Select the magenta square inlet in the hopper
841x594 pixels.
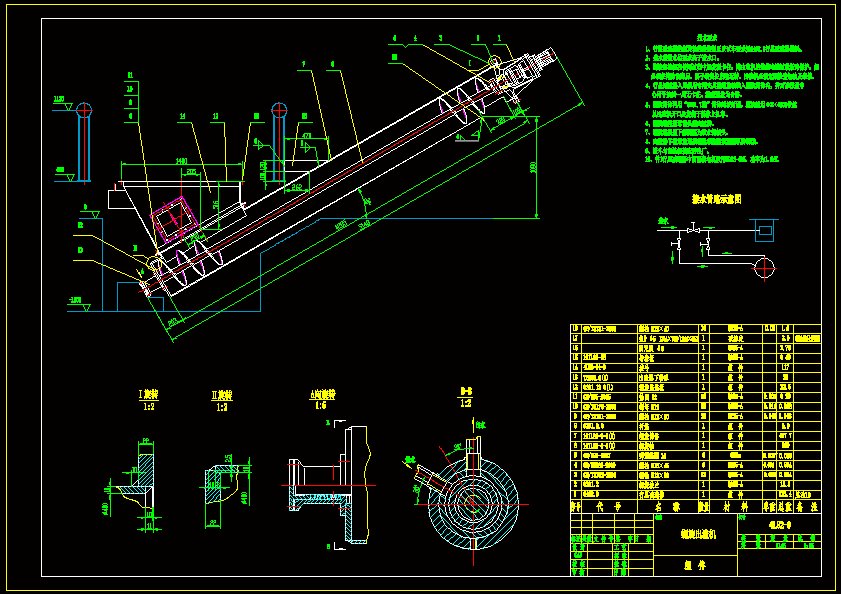[174, 219]
